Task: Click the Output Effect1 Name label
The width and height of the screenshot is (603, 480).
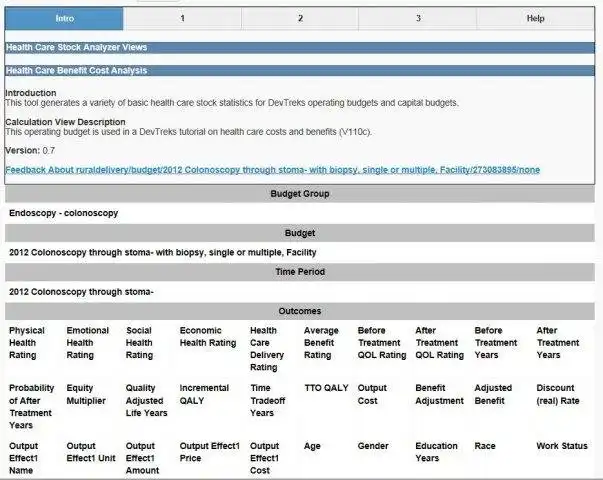Action: pyautogui.click(x=23, y=458)
